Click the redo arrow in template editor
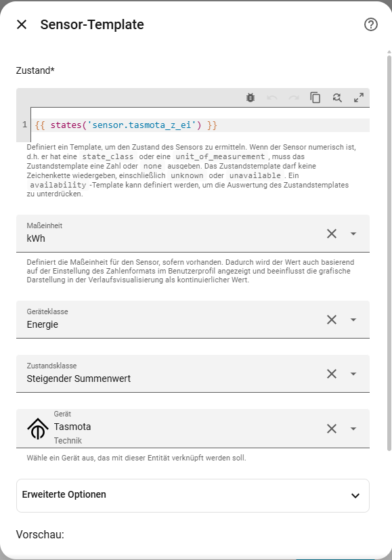Viewport: 392px width, 560px height. click(x=294, y=98)
